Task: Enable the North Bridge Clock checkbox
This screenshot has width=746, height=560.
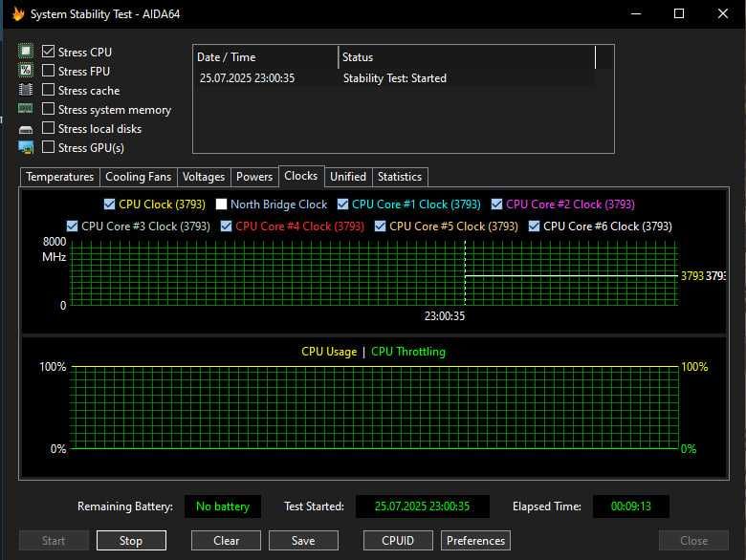Action: click(x=221, y=204)
